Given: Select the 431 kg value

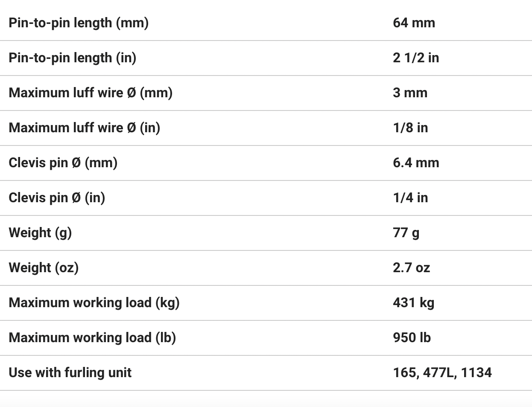Looking at the screenshot, I should [x=413, y=302].
